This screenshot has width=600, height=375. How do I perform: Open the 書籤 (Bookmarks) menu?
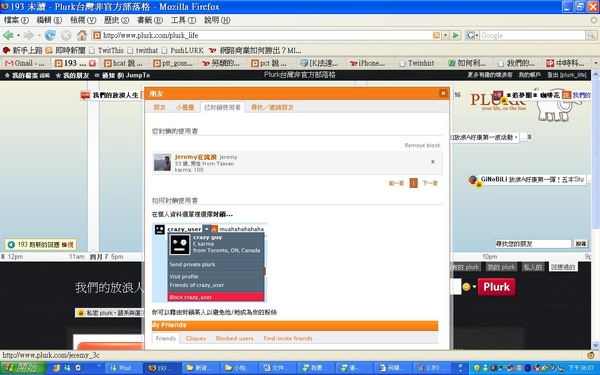tap(150, 20)
